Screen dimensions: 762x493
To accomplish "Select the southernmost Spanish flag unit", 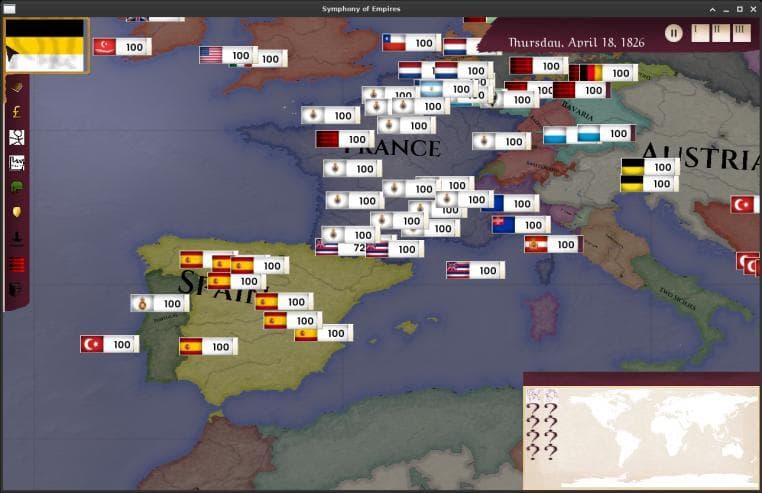I will (x=208, y=347).
